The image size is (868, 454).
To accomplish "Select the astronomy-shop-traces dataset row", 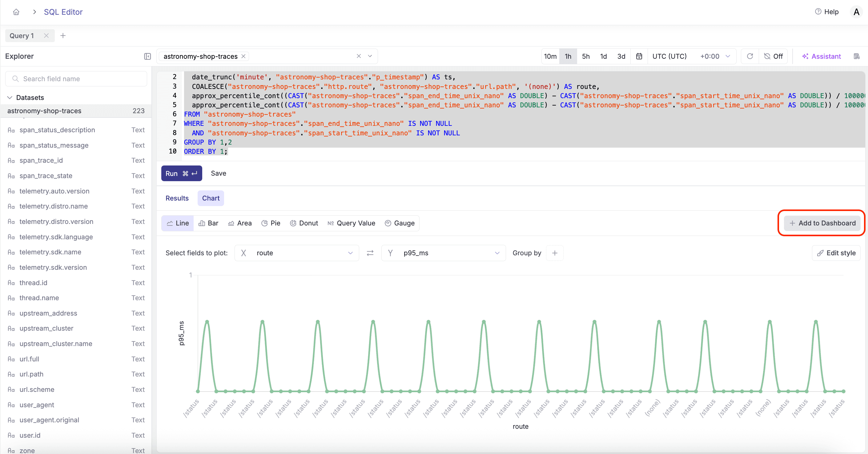I will click(76, 111).
